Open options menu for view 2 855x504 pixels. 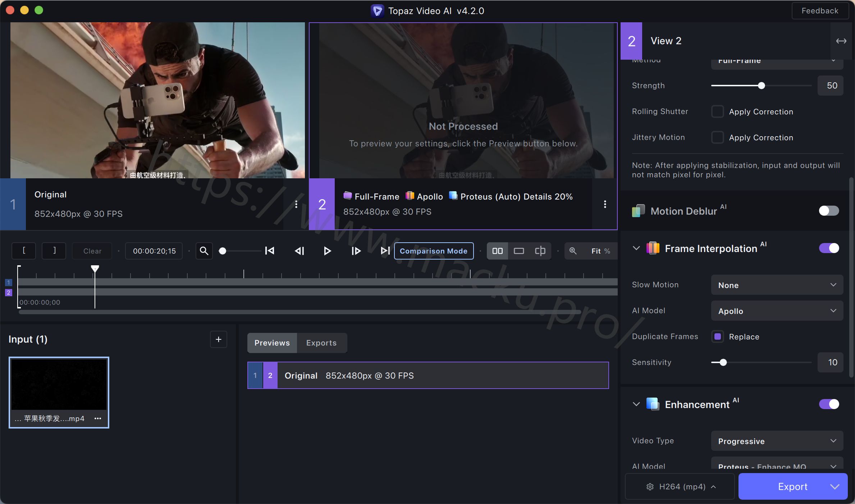605,204
